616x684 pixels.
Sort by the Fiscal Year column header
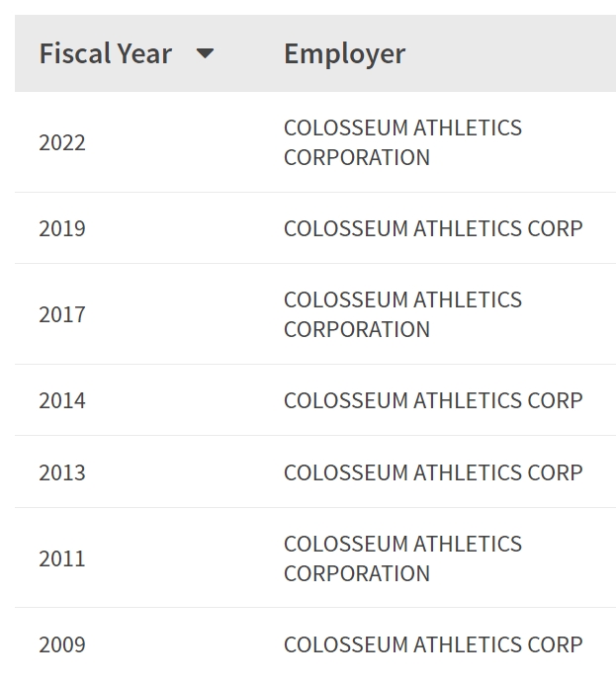click(105, 53)
